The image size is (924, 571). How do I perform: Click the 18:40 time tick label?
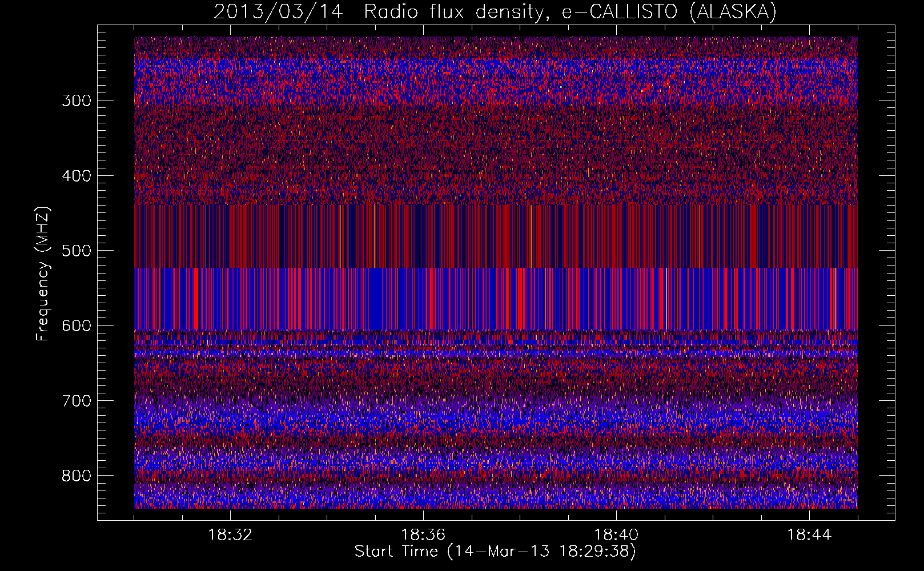click(x=616, y=535)
